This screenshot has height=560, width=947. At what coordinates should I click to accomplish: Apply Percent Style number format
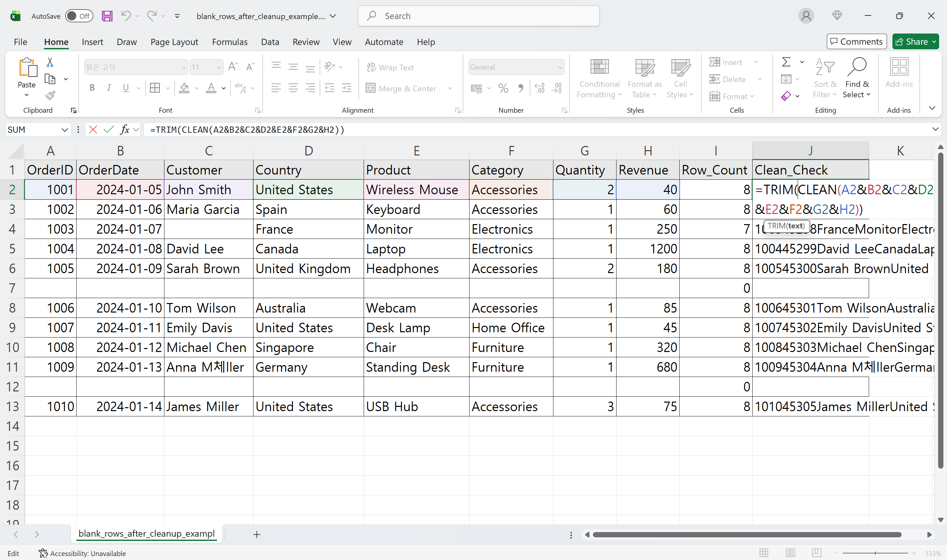502,88
